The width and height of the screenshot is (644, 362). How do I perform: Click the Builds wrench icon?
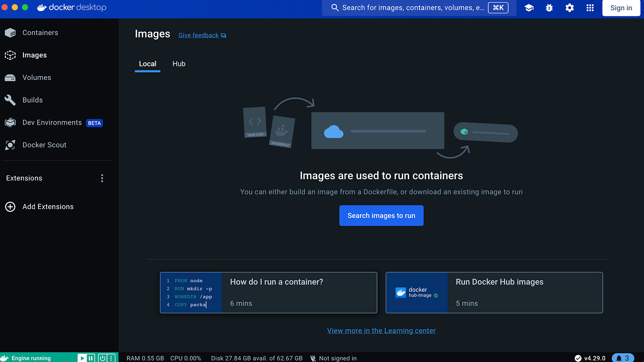click(10, 100)
